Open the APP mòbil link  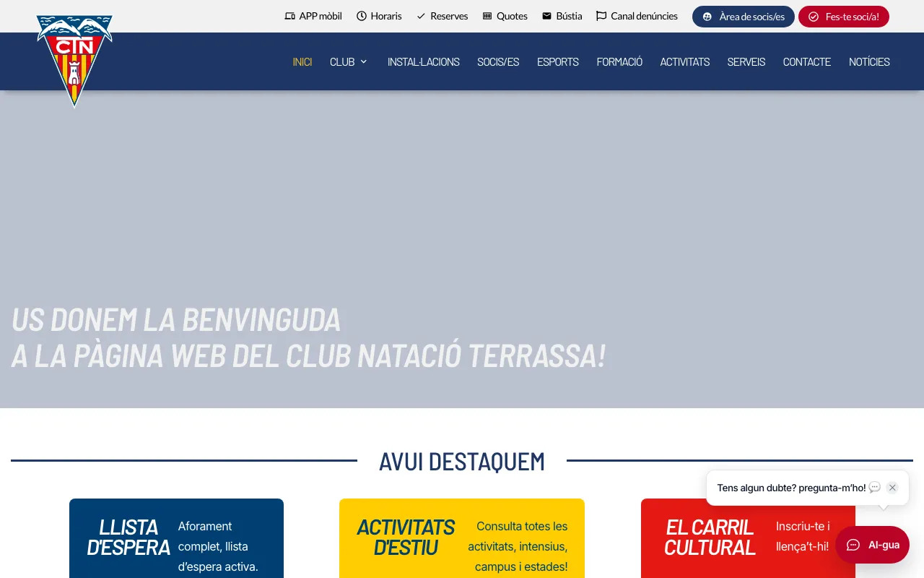coord(313,16)
